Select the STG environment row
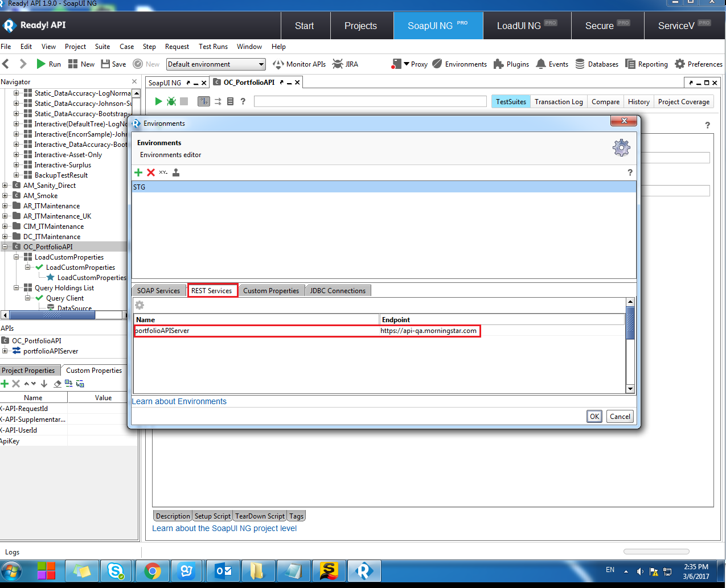This screenshot has height=588, width=726. point(384,187)
